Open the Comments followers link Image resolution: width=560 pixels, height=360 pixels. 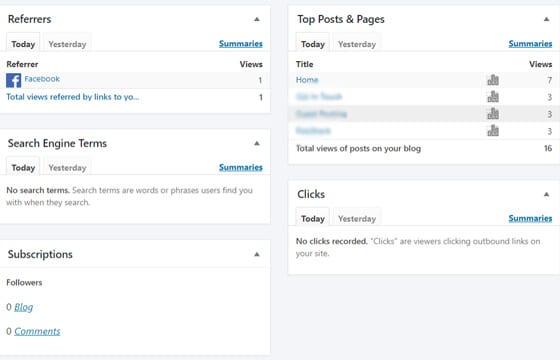[x=37, y=331]
